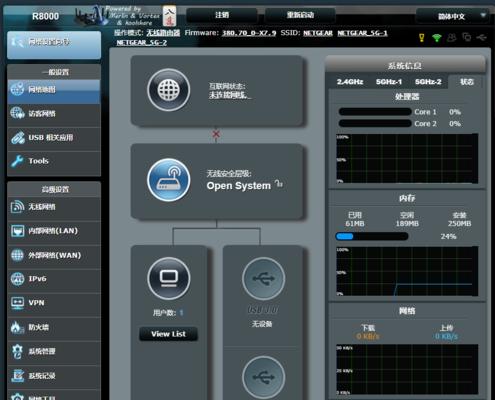Screen dimensions: 495x400
Task: Open USB 相关应用 in the sidebar
Action: click(x=54, y=138)
